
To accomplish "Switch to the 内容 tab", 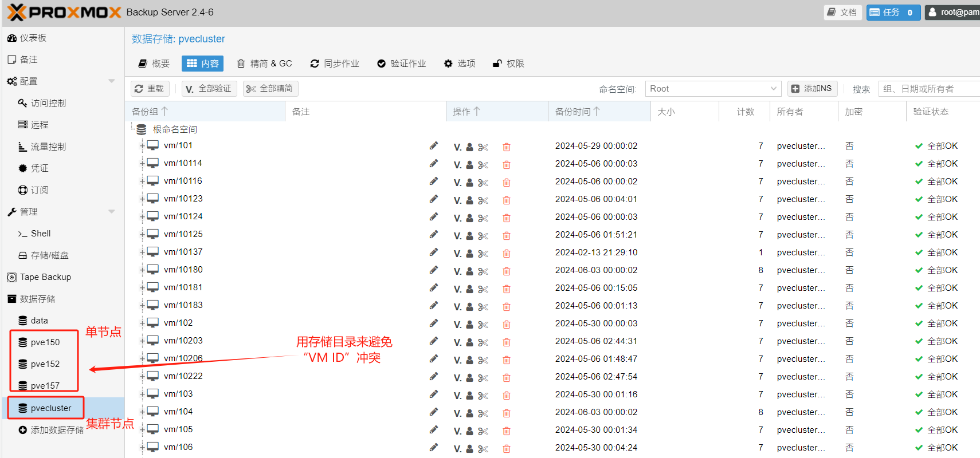I will (202, 64).
